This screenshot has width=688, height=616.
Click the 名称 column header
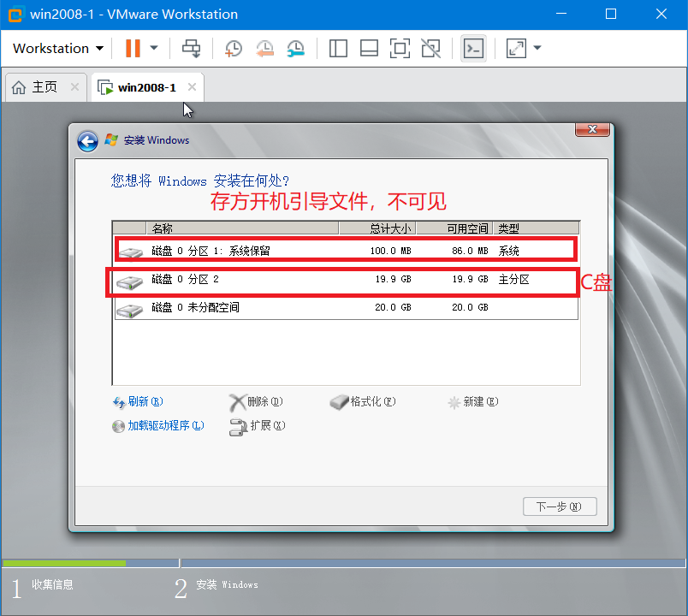pyautogui.click(x=242, y=228)
